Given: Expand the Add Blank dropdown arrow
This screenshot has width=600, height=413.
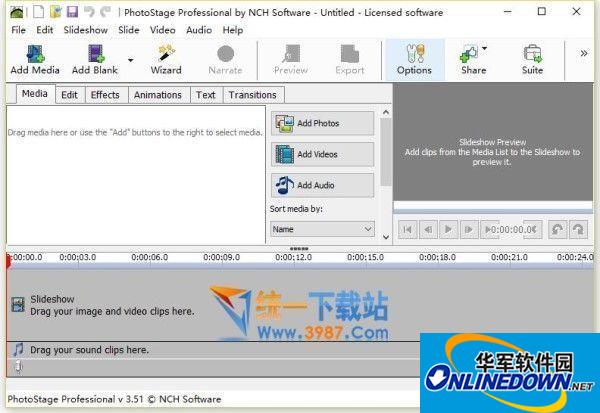Looking at the screenshot, I should pos(130,60).
